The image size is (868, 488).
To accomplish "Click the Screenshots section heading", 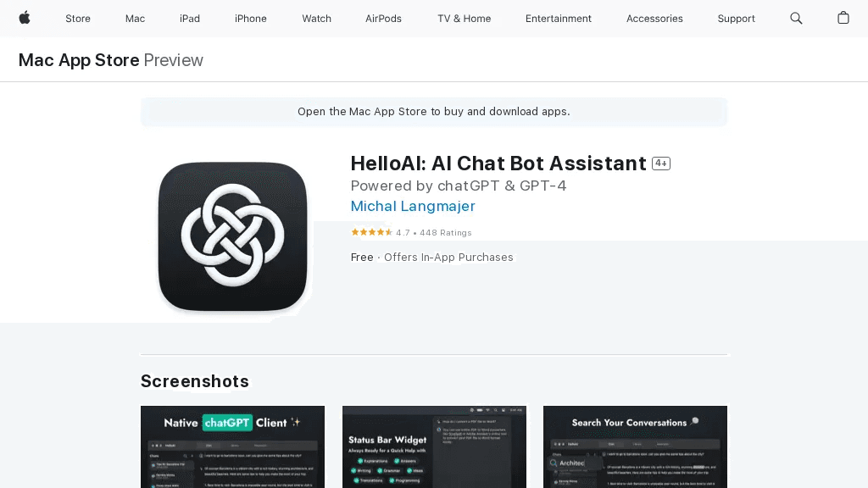I will (x=195, y=381).
